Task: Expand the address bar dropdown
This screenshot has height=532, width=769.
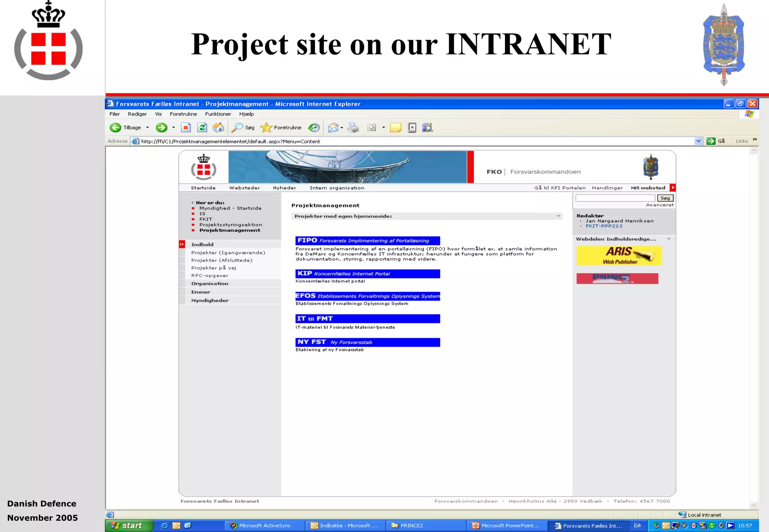Action: (x=698, y=141)
